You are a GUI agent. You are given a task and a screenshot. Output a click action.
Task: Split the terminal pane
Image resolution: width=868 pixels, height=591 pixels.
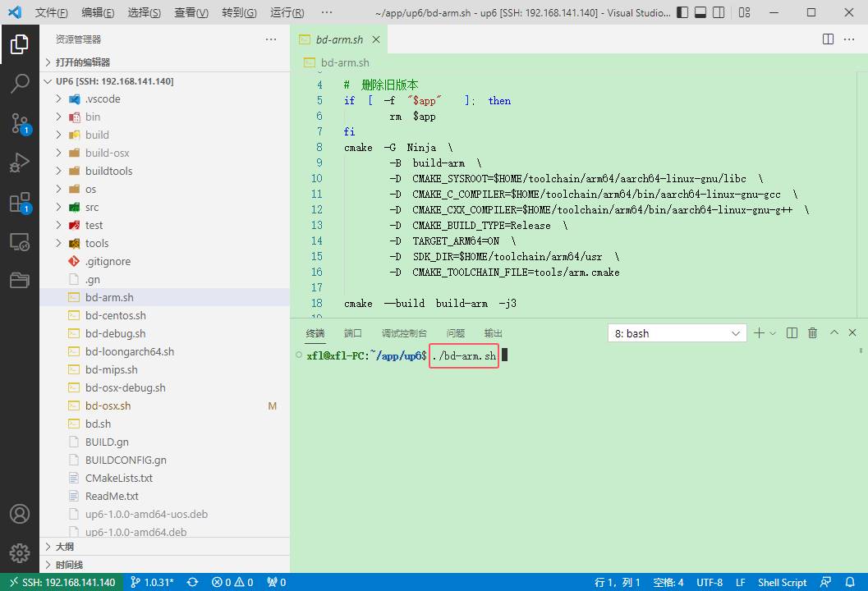(792, 333)
